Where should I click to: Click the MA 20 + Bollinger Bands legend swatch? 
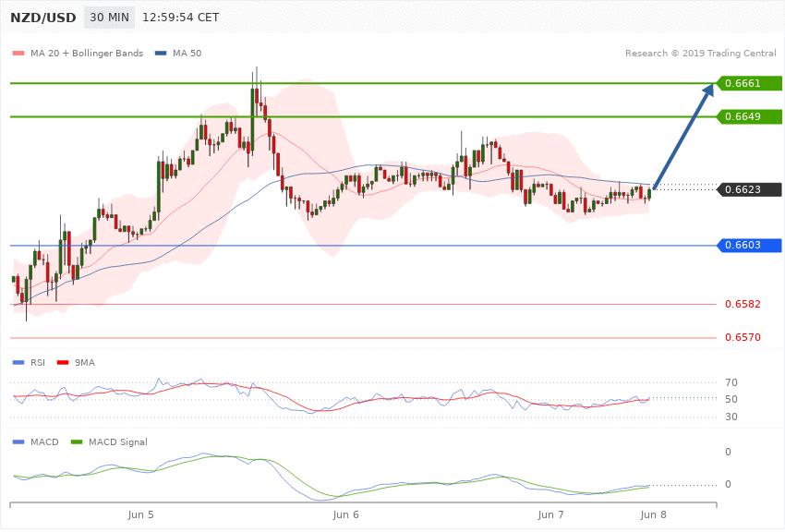(18, 53)
